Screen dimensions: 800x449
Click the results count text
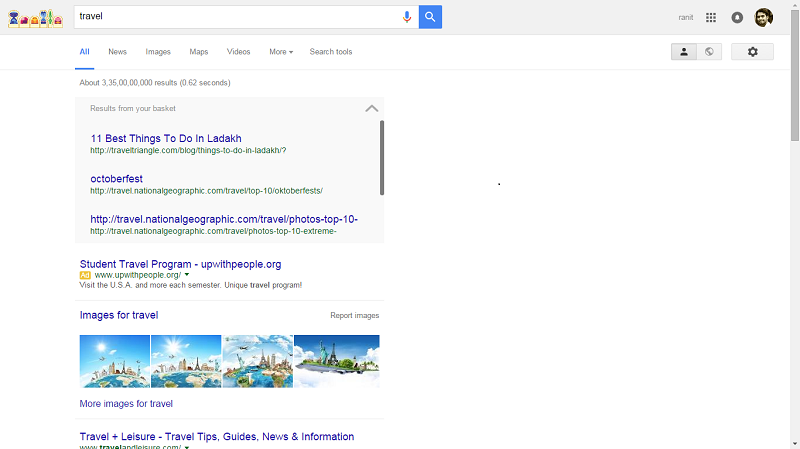click(x=155, y=83)
